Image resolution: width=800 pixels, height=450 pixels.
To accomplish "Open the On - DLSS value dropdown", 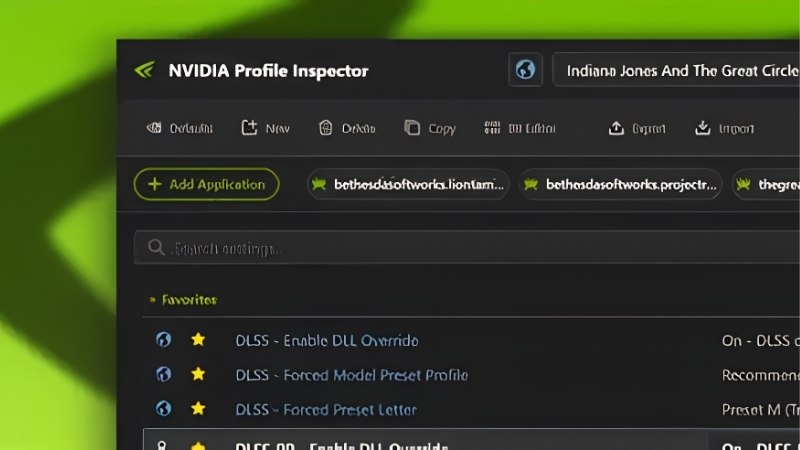I will [x=760, y=341].
